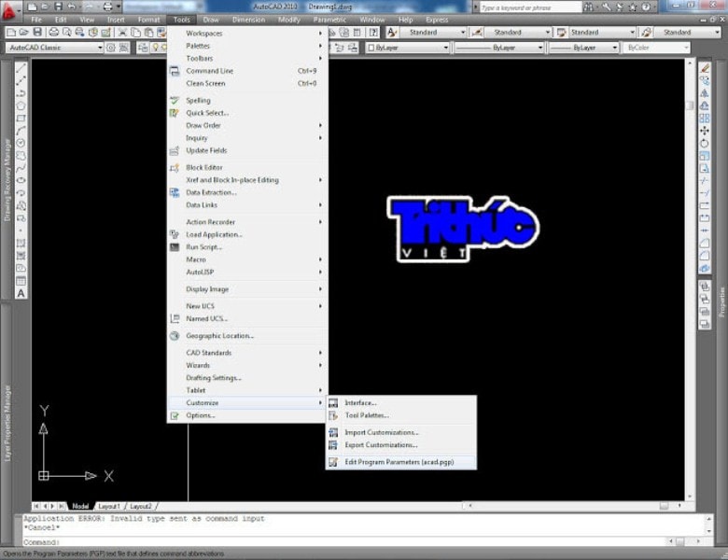
Task: Open the Table Style Standard dropdown
Action: (602, 32)
